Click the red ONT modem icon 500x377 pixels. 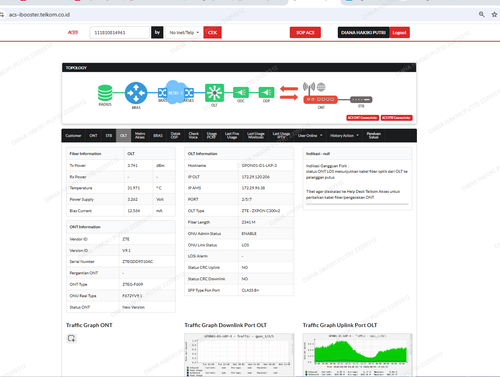[x=320, y=99]
